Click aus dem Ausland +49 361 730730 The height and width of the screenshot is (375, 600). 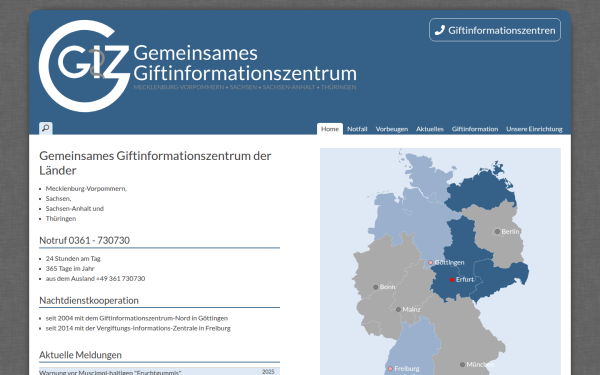[x=95, y=279]
